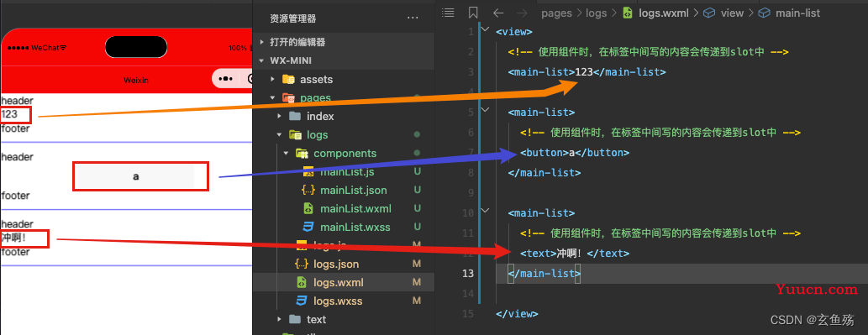Image resolution: width=868 pixels, height=335 pixels.
Task: Expand the 打开的编辑器 section
Action: (x=262, y=42)
